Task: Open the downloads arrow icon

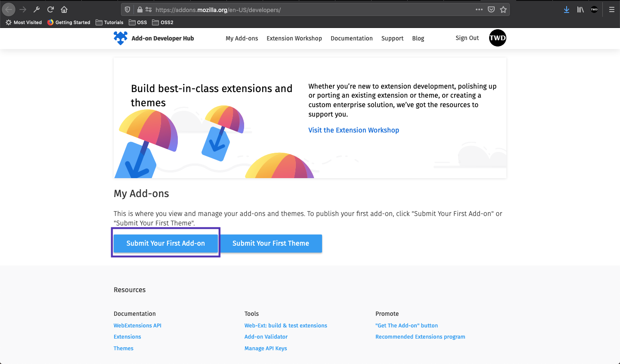Action: click(x=567, y=9)
